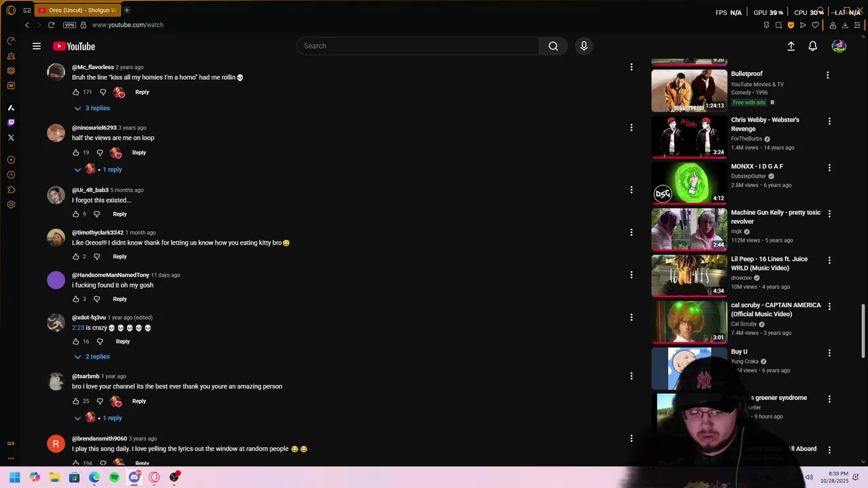This screenshot has height=488, width=868.
Task: Expand 2 replies under @xdot-fq3vu comment
Action: pyautogui.click(x=92, y=357)
